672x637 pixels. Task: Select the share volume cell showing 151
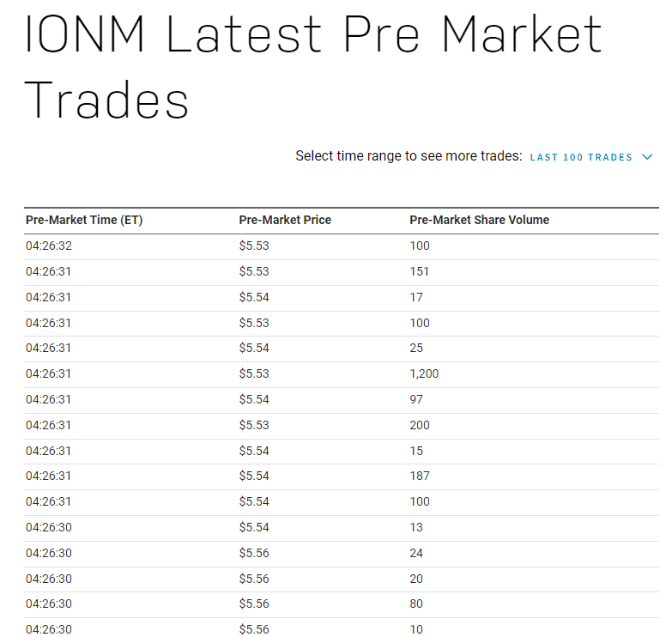point(420,272)
